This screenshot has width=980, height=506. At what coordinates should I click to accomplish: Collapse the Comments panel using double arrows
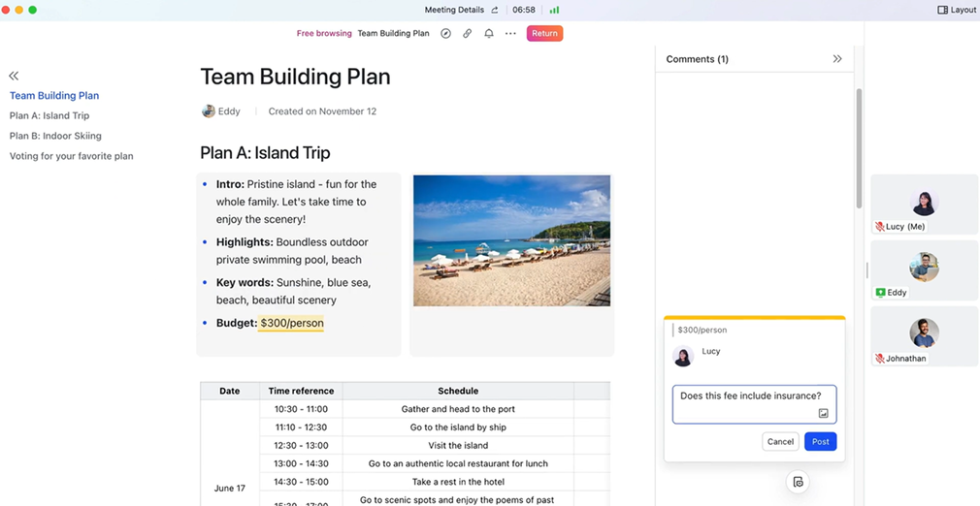point(836,59)
